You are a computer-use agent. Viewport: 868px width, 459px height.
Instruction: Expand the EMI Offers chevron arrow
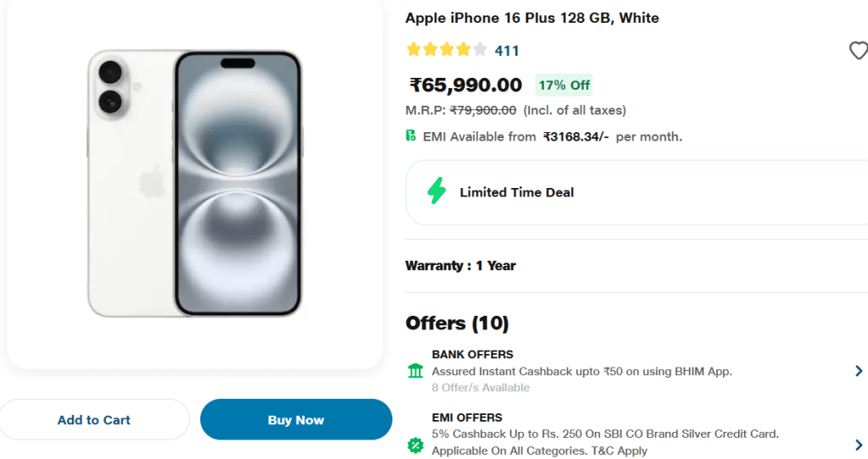click(x=858, y=444)
